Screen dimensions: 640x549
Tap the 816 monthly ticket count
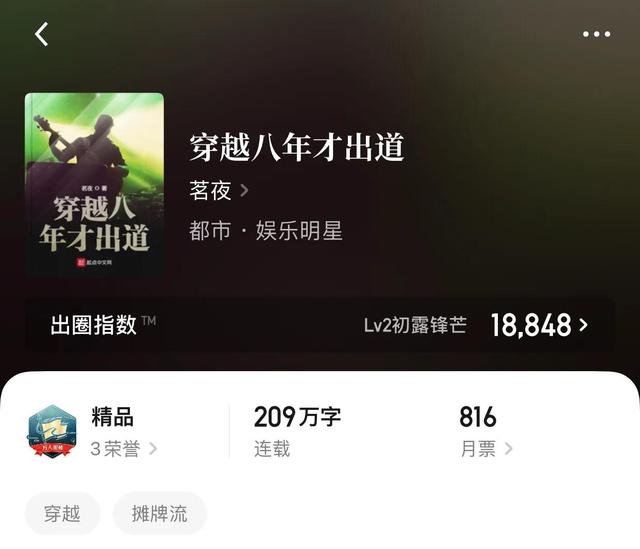pyautogui.click(x=478, y=417)
